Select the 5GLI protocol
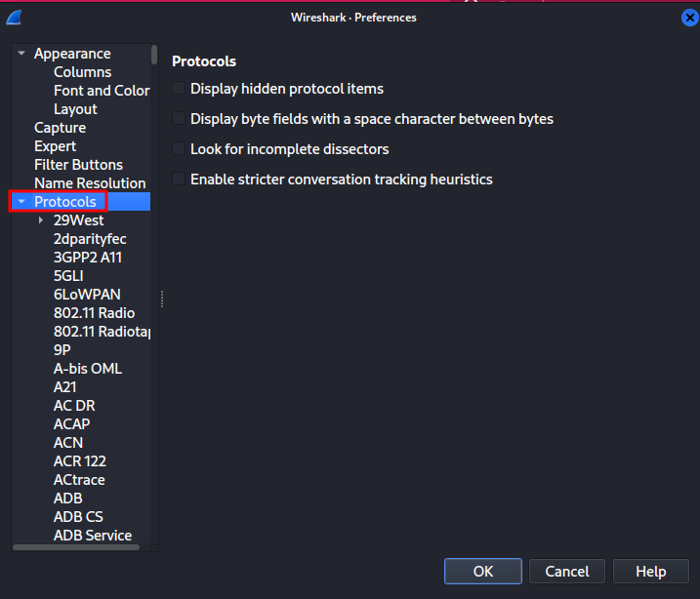 pyautogui.click(x=68, y=276)
